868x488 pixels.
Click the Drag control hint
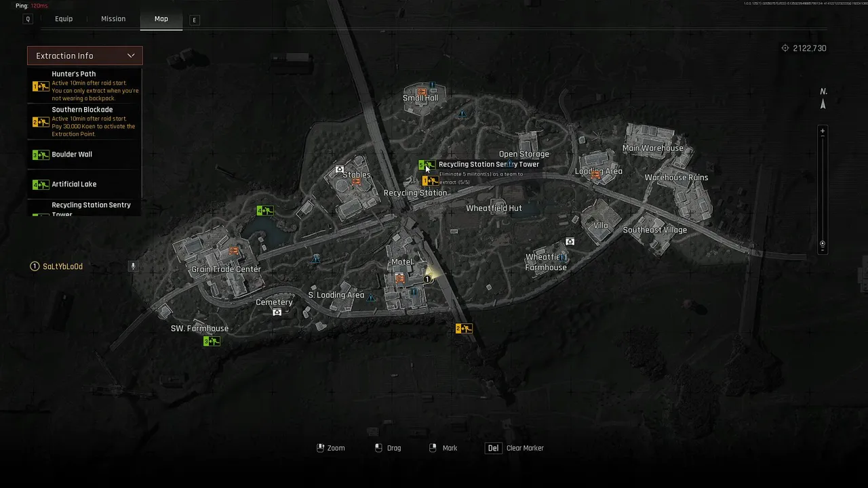coord(388,448)
